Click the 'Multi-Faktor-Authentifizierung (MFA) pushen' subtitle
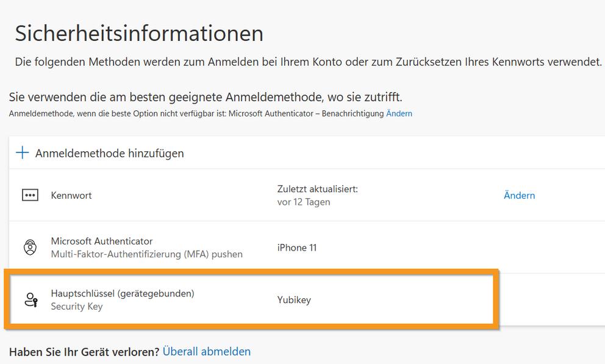Screen dimensions: 605x364 pyautogui.click(x=146, y=254)
